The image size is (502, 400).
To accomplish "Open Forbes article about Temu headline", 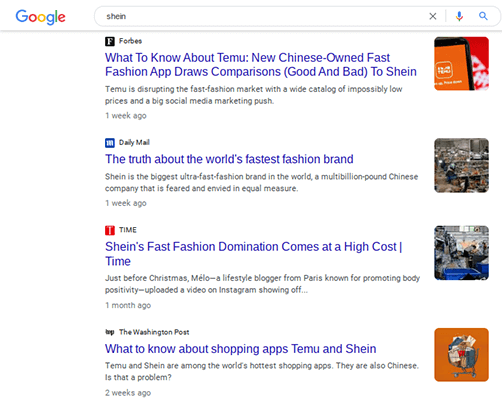I will click(x=261, y=65).
